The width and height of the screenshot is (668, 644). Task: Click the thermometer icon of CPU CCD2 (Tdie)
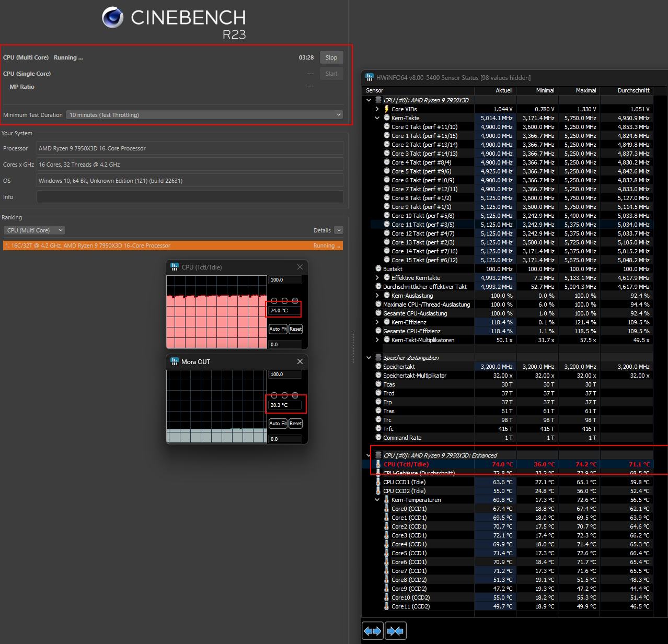pos(378,490)
